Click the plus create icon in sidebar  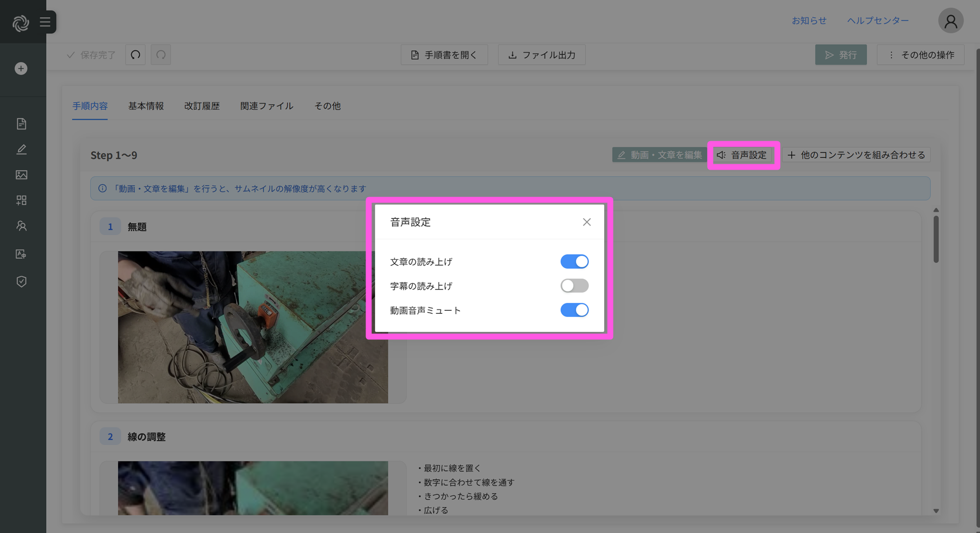coord(21,69)
